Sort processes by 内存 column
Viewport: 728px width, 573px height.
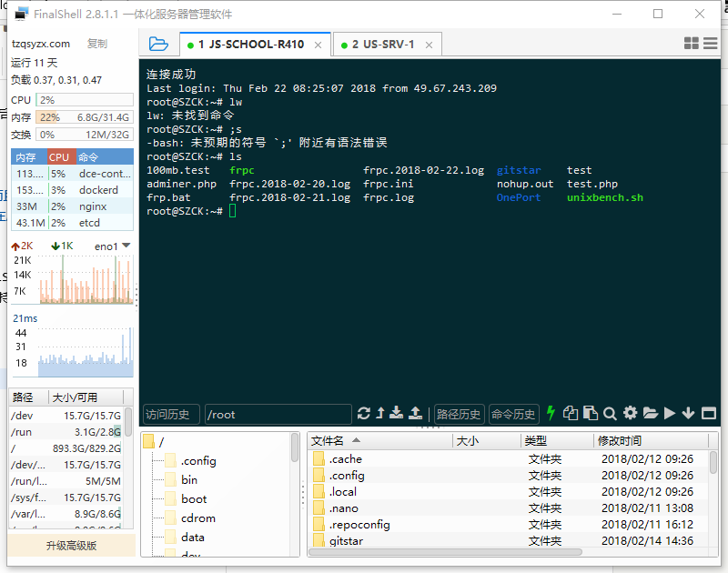click(29, 156)
